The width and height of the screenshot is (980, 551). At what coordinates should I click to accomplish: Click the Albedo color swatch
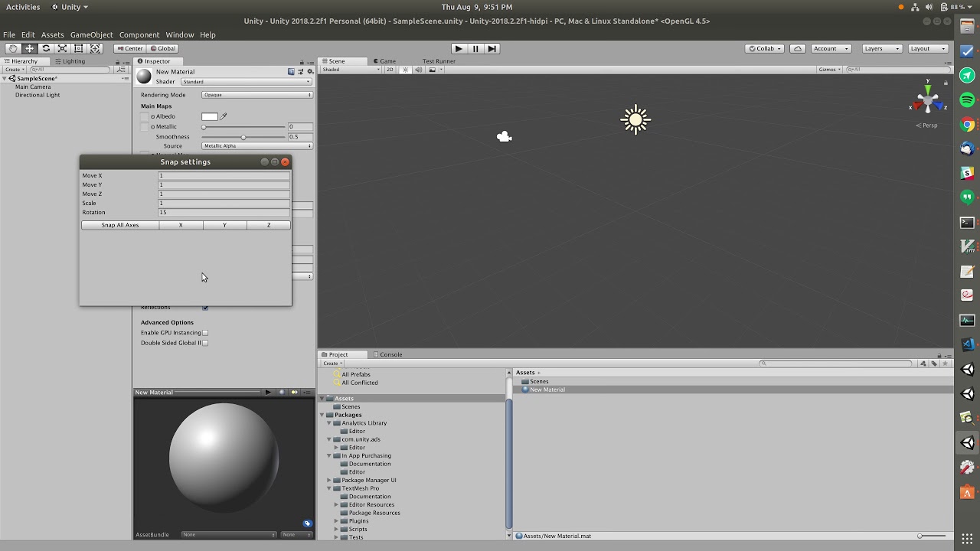pos(210,116)
